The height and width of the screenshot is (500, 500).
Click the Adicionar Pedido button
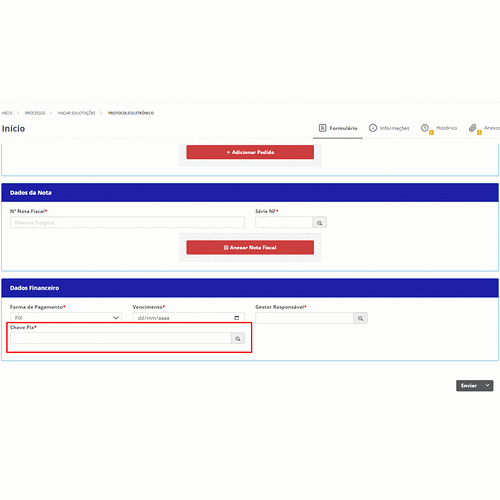[250, 152]
